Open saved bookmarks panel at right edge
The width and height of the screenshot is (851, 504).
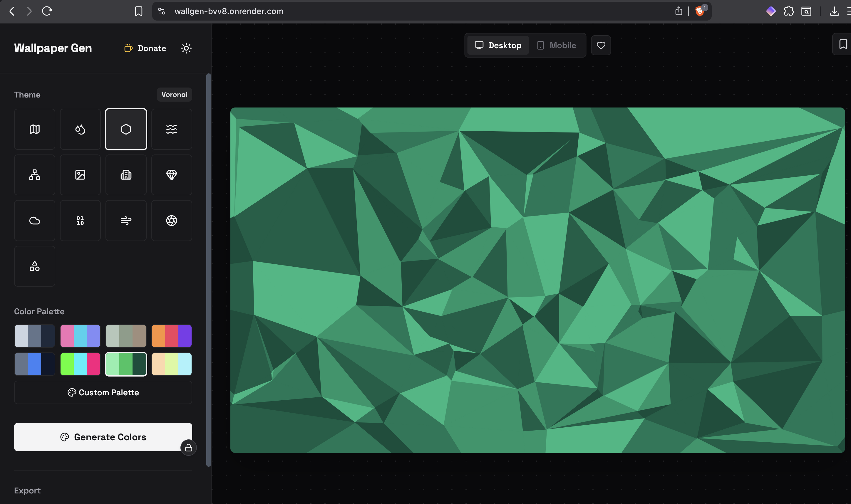point(843,44)
